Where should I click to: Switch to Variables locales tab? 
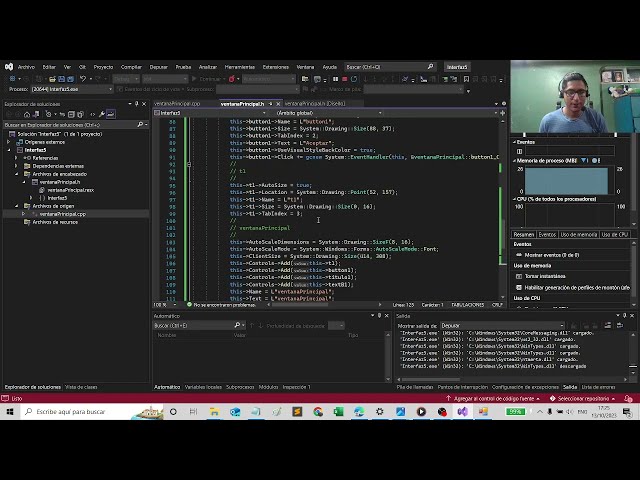pos(203,387)
